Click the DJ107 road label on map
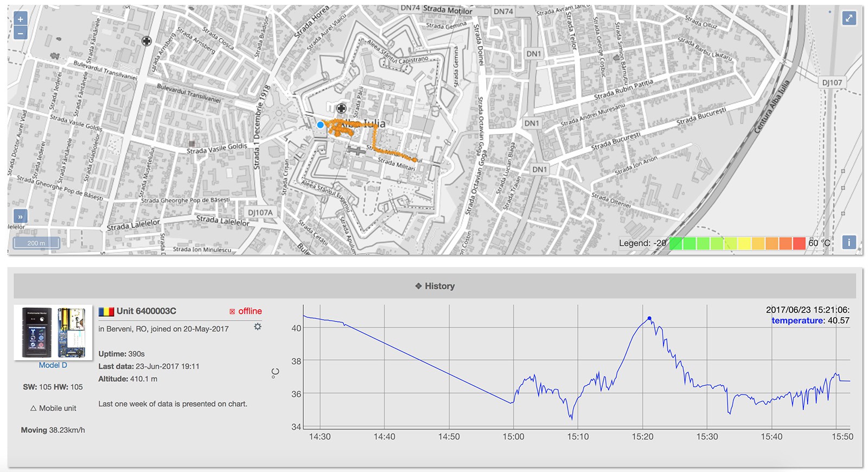This screenshot has height=472, width=868. 832,82
